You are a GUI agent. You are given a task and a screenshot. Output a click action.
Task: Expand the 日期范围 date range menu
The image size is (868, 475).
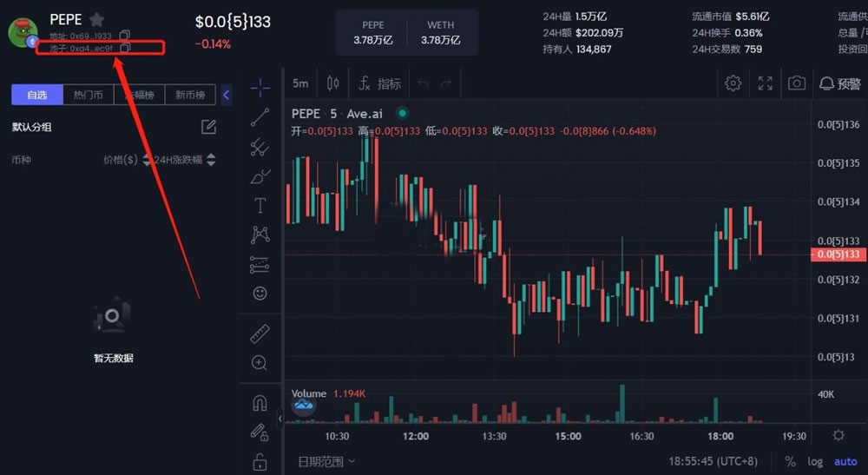click(326, 461)
